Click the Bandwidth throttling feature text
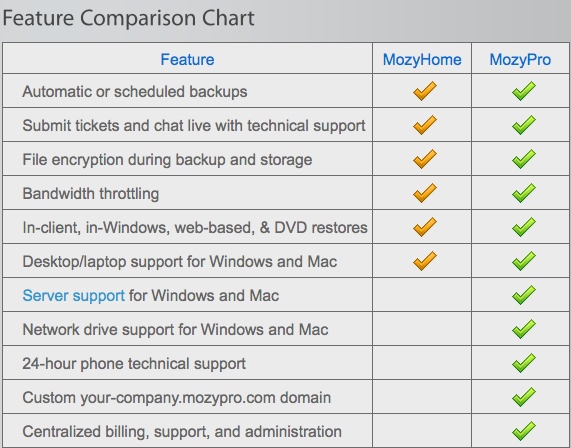This screenshot has width=571, height=448. pos(91,193)
